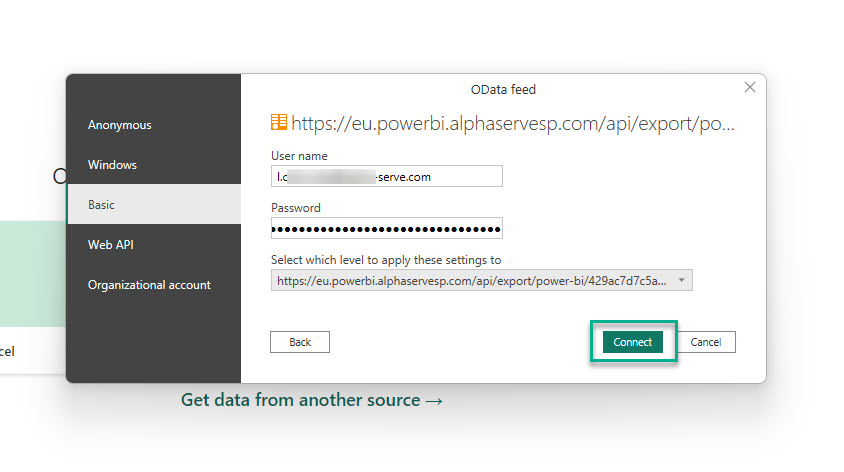
Task: Choose Organizational account authentication
Action: coord(149,285)
